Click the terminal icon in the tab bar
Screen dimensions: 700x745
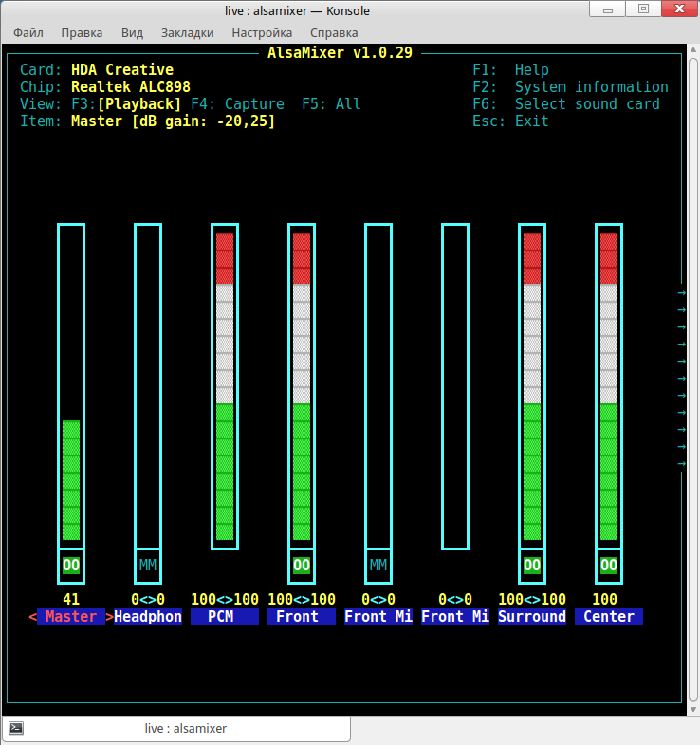tap(17, 728)
